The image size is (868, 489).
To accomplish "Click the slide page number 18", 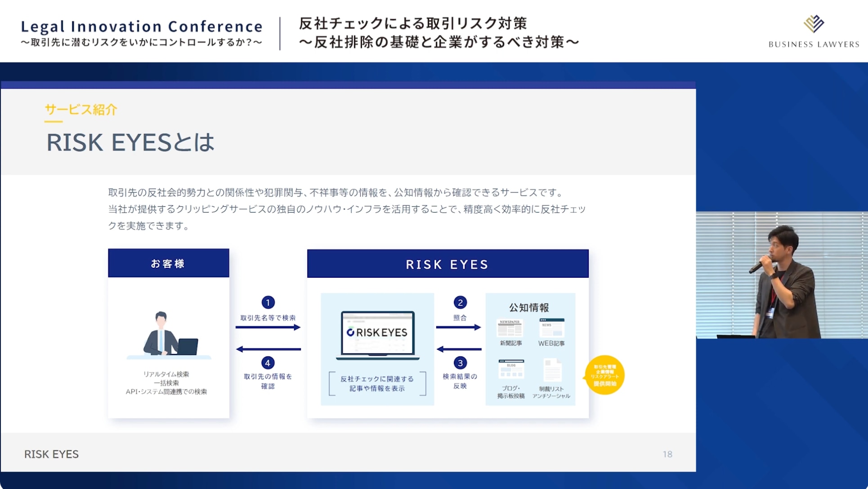I will click(667, 454).
